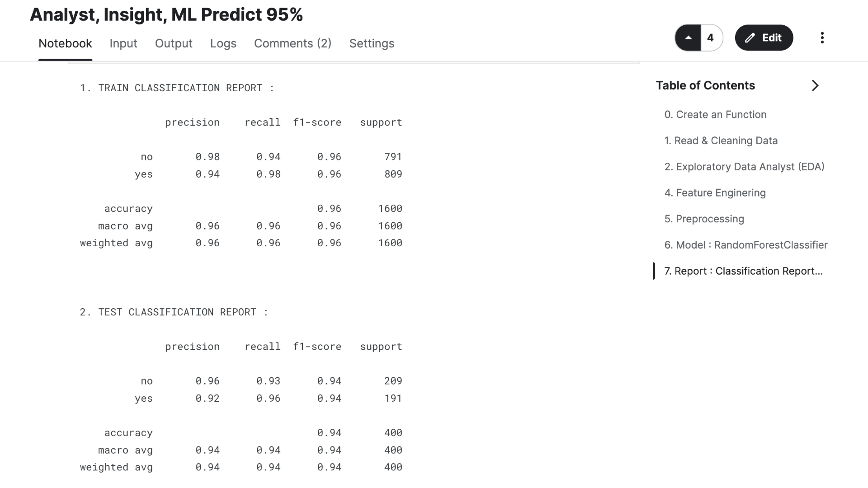Image resolution: width=868 pixels, height=488 pixels.
Task: Open the 5. Preprocessing section
Action: tap(704, 219)
